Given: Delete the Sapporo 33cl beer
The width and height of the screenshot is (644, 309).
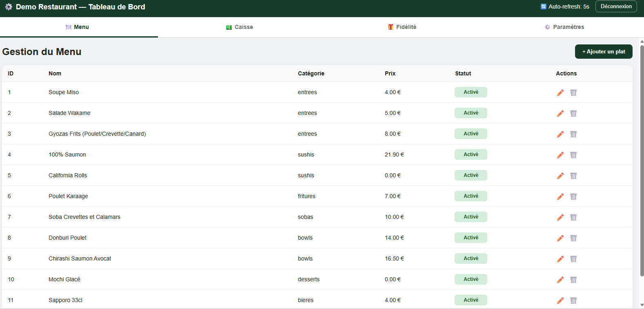Looking at the screenshot, I should point(573,300).
